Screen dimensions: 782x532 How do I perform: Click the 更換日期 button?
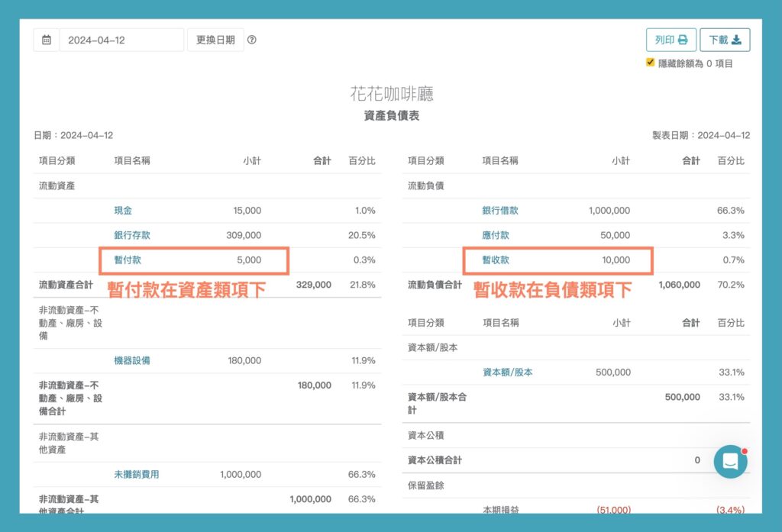tap(215, 40)
